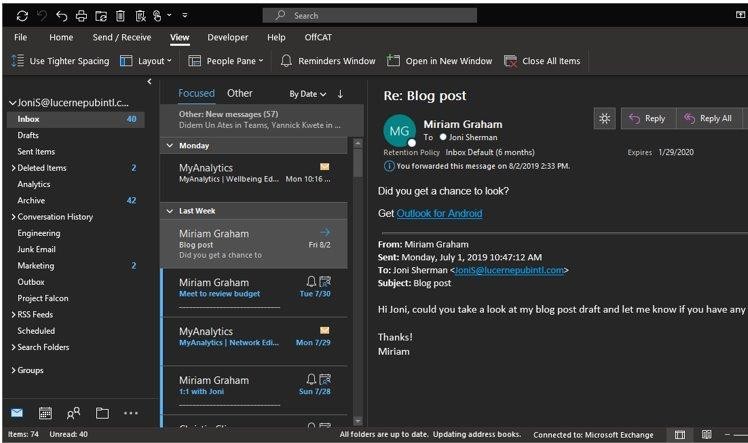748x443 pixels.
Task: Click the Send/Receive sync icon in title bar
Action: click(x=22, y=16)
